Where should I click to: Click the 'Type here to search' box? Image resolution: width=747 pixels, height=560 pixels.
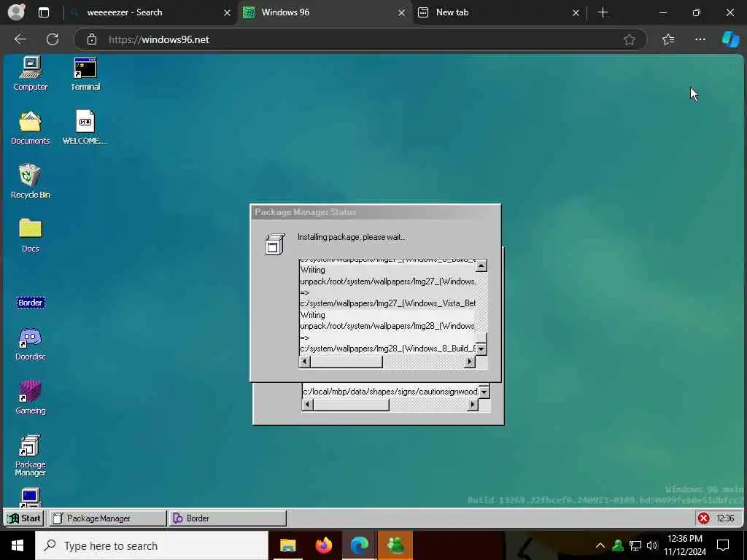(152, 545)
